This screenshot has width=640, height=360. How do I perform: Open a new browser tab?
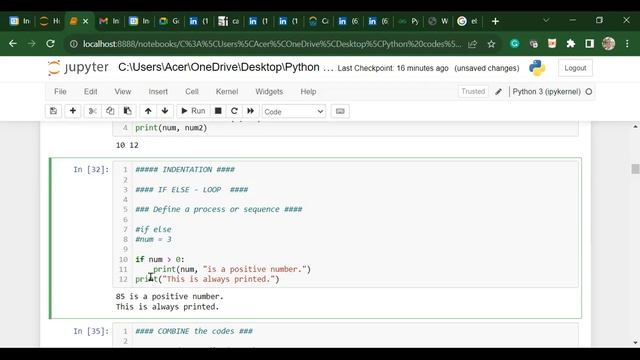[495, 21]
